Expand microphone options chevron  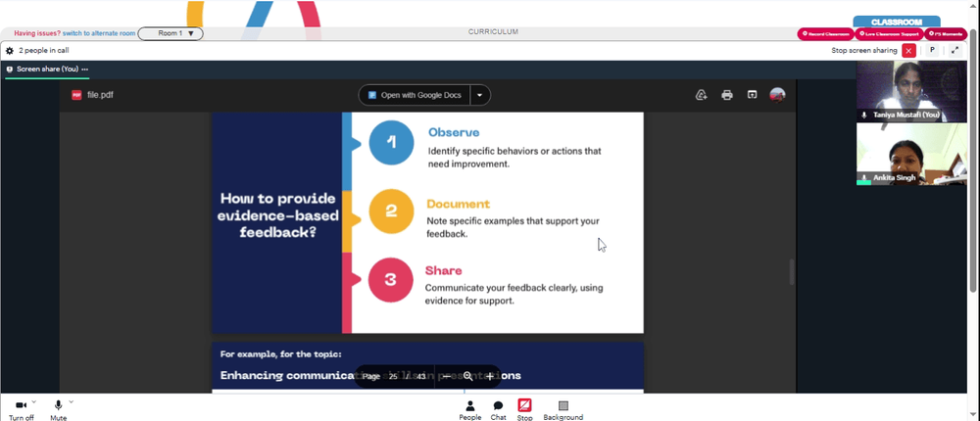pyautogui.click(x=72, y=402)
